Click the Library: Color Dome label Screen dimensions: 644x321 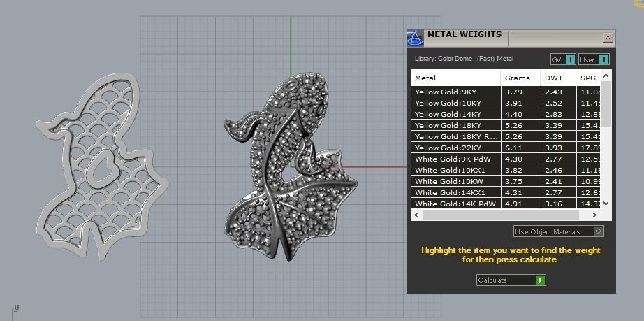click(464, 59)
